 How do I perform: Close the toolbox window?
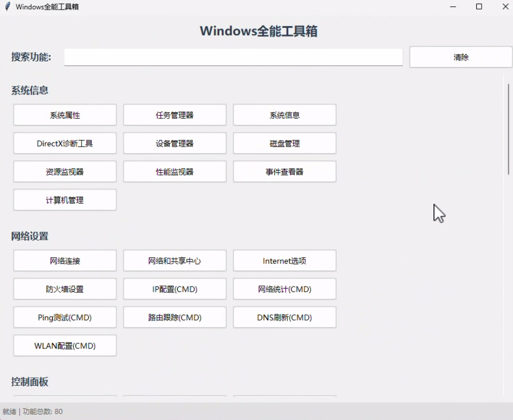point(505,6)
